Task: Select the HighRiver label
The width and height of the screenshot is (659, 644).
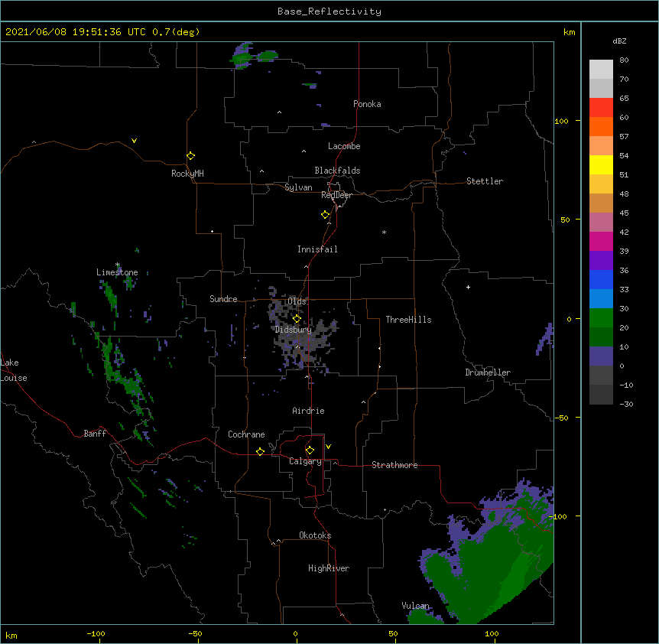Action: [x=329, y=568]
